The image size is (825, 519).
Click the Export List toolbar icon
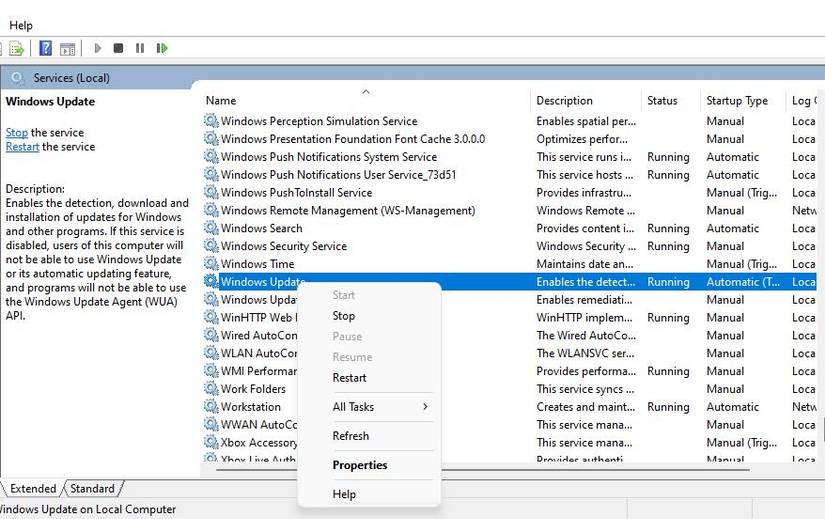tap(16, 48)
